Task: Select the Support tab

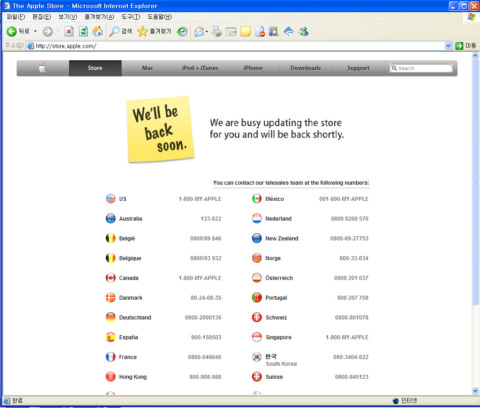Action: point(358,68)
